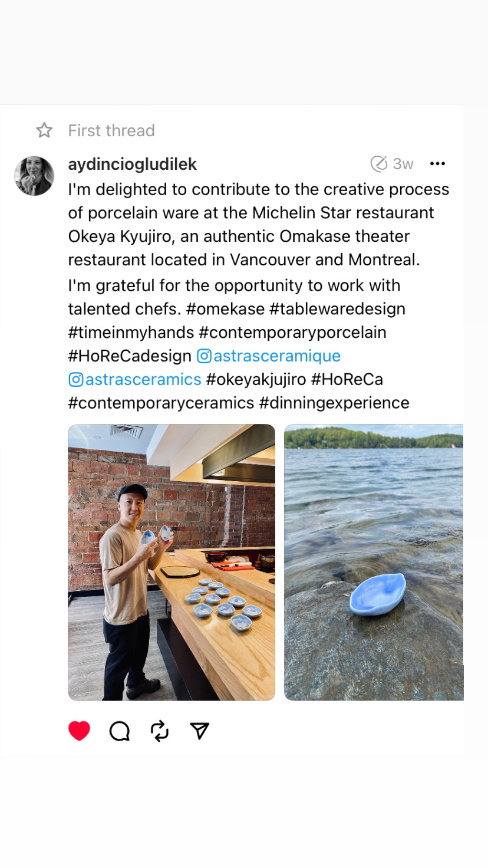Screen dimensions: 488x868
Task: Tap the #okeyakjujiro hashtag
Action: [256, 380]
